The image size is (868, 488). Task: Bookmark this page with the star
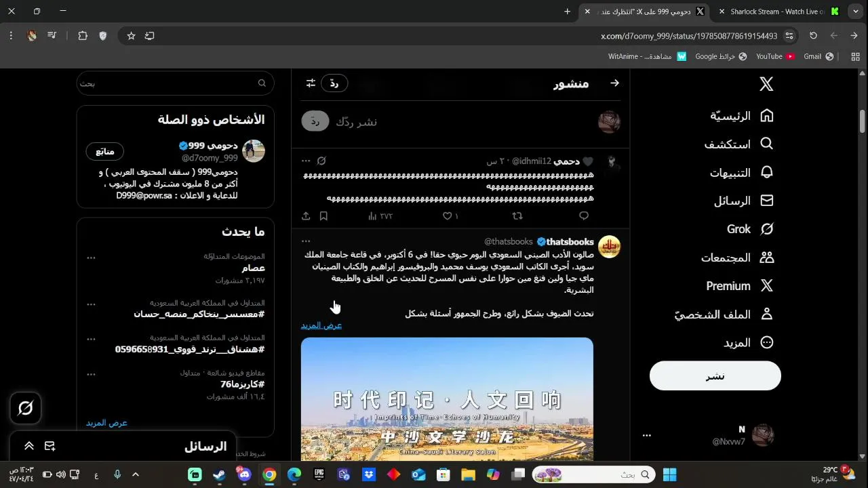click(x=131, y=36)
